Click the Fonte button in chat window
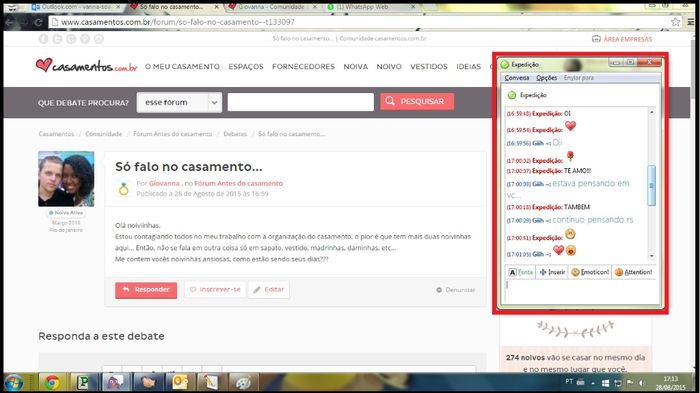Image resolution: width=700 pixels, height=393 pixels. (521, 272)
